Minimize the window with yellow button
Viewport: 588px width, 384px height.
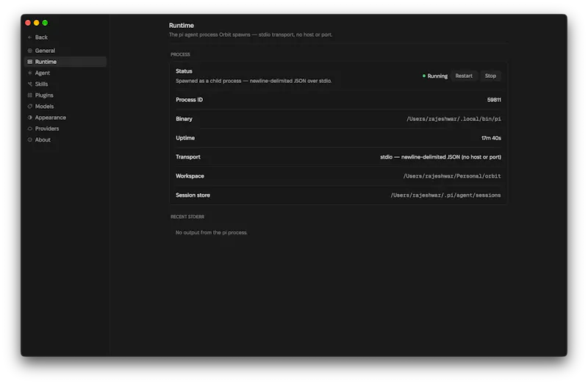36,23
